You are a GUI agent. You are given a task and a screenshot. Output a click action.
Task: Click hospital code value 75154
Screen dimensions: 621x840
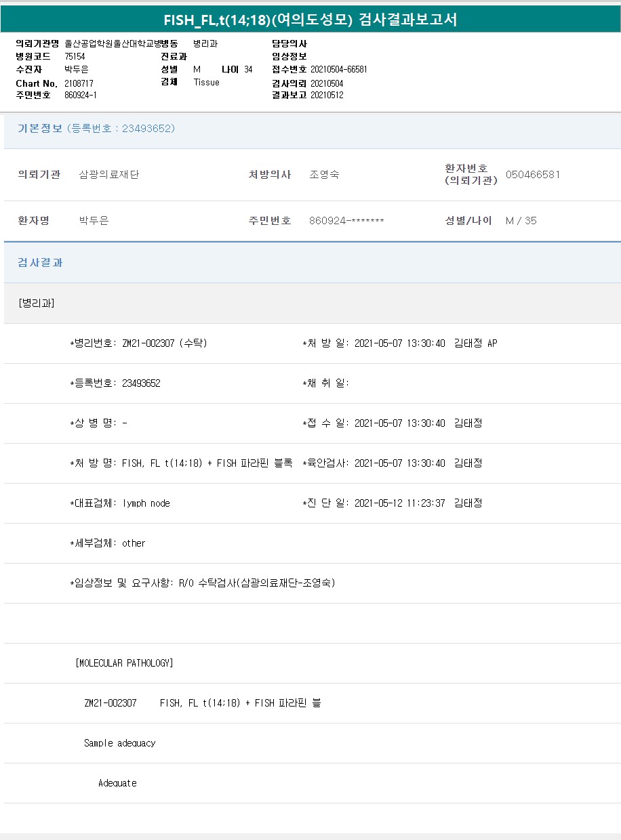pos(75,56)
